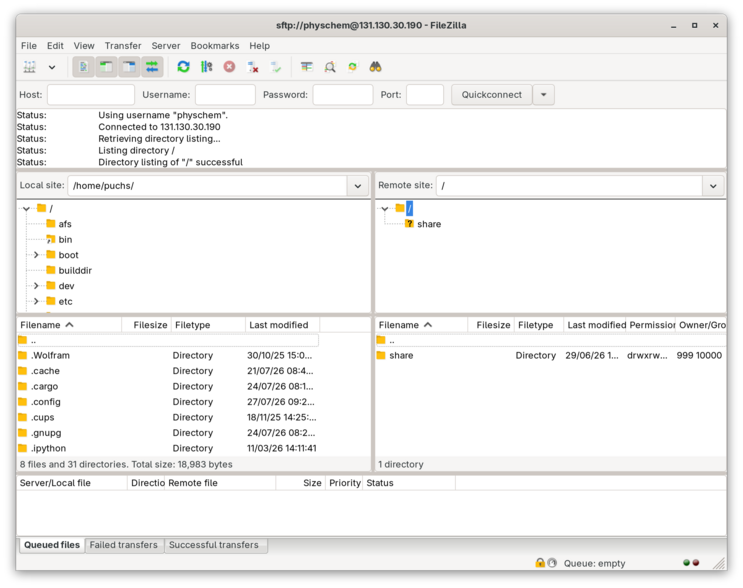Open the Transfer menu
The width and height of the screenshot is (743, 588).
coord(123,45)
